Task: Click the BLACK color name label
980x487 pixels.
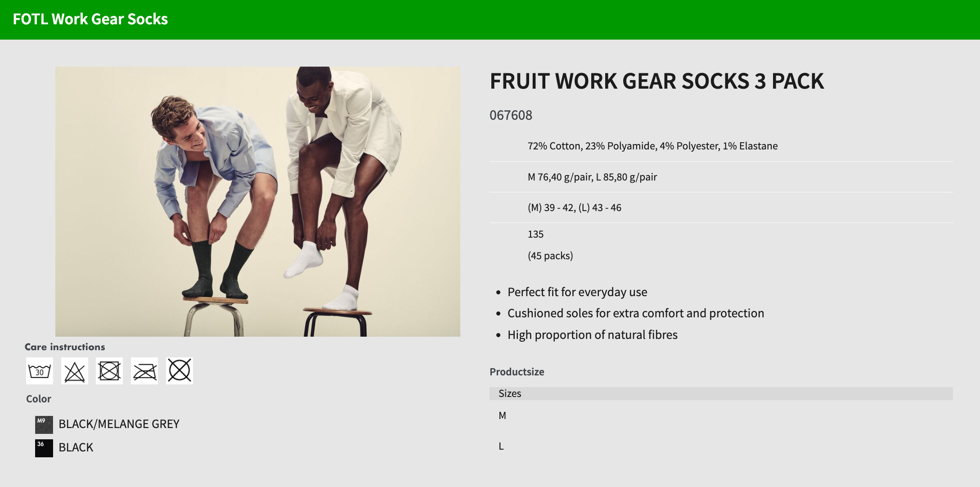Action: tap(76, 447)
